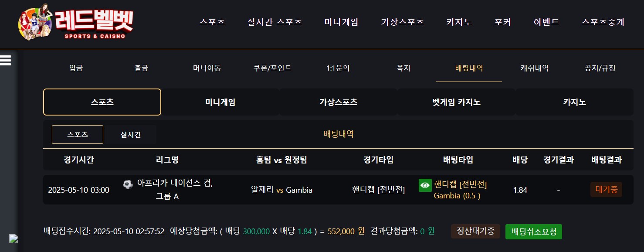Go to 미니게임 in the top menu
Image resolution: width=644 pixels, height=252 pixels.
coord(341,22)
